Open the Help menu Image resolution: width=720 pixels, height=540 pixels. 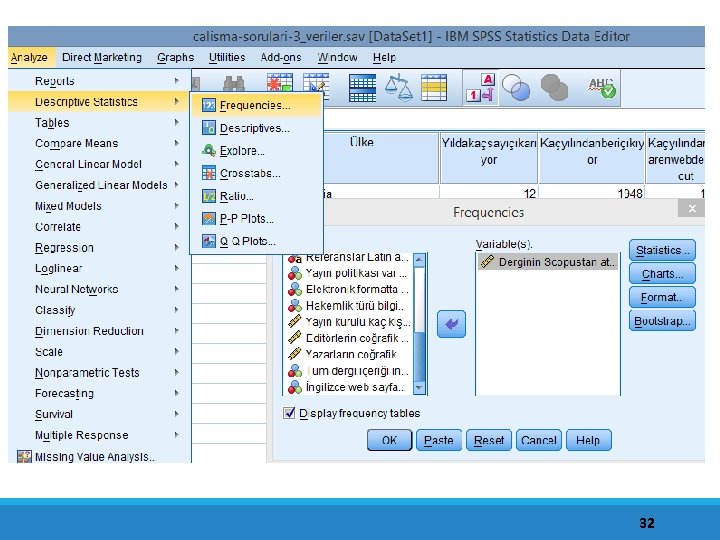pyautogui.click(x=384, y=57)
